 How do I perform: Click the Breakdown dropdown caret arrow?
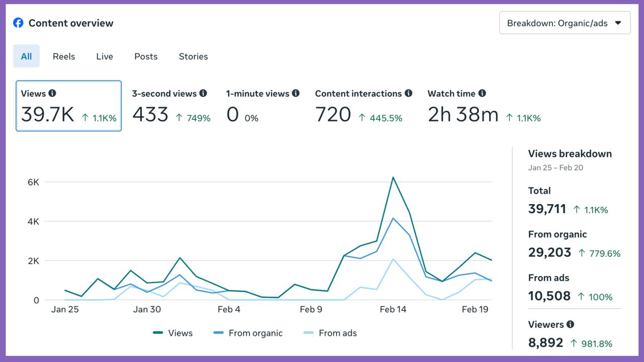click(x=618, y=23)
